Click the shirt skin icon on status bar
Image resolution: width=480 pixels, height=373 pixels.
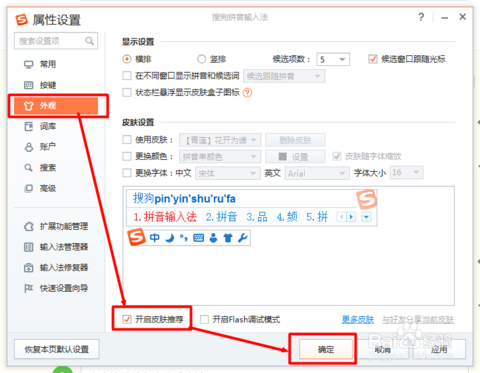pos(228,238)
